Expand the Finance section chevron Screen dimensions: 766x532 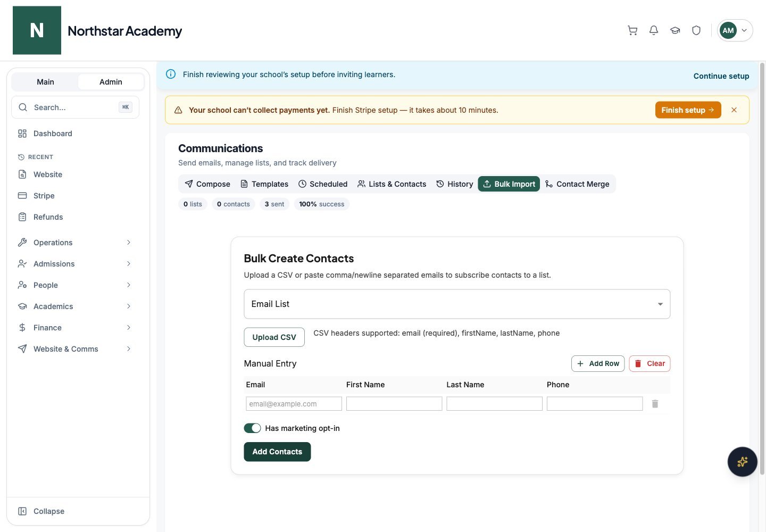(129, 328)
